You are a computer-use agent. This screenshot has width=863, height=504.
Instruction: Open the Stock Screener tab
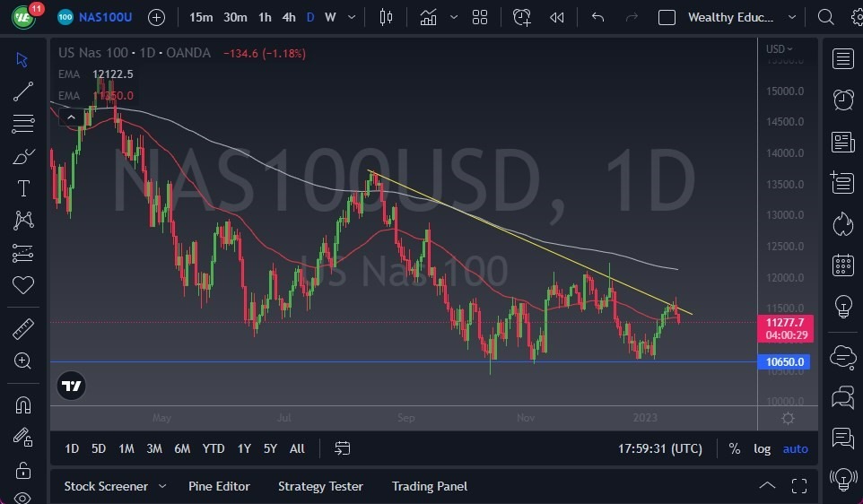coord(106,486)
